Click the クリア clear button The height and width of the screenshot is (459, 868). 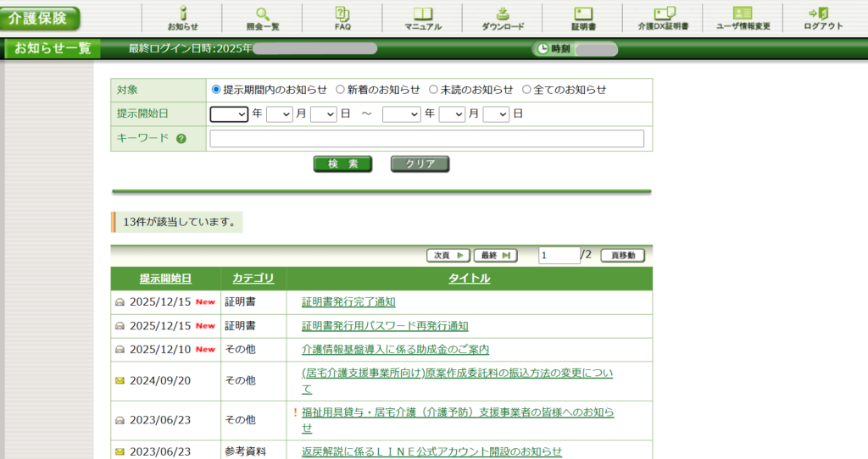[420, 163]
